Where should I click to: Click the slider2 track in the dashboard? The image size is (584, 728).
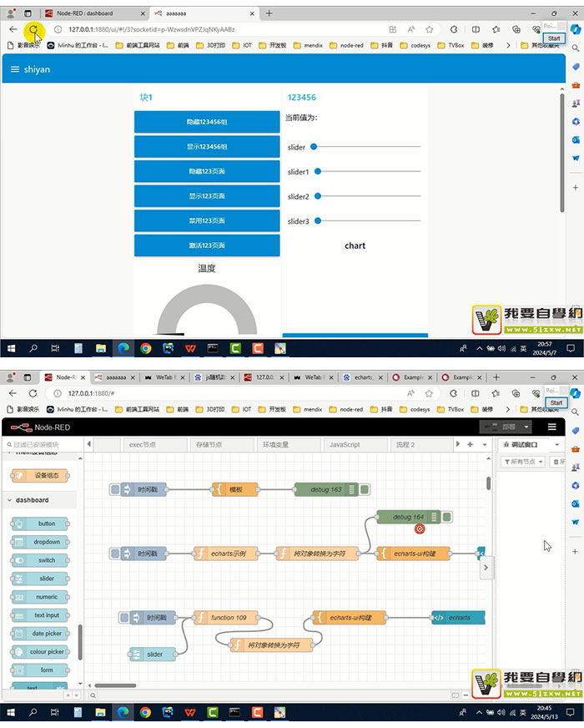click(x=368, y=196)
